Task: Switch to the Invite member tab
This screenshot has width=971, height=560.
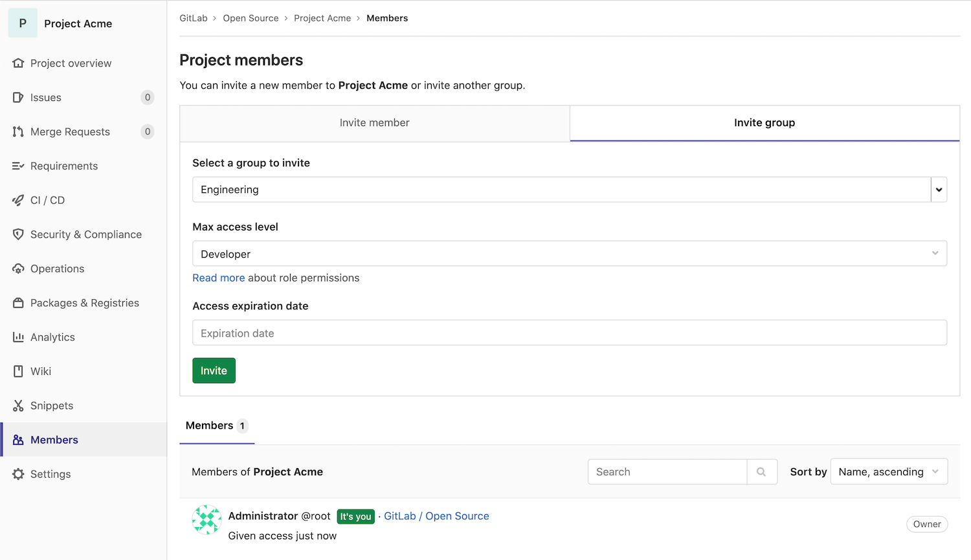Action: click(x=374, y=123)
